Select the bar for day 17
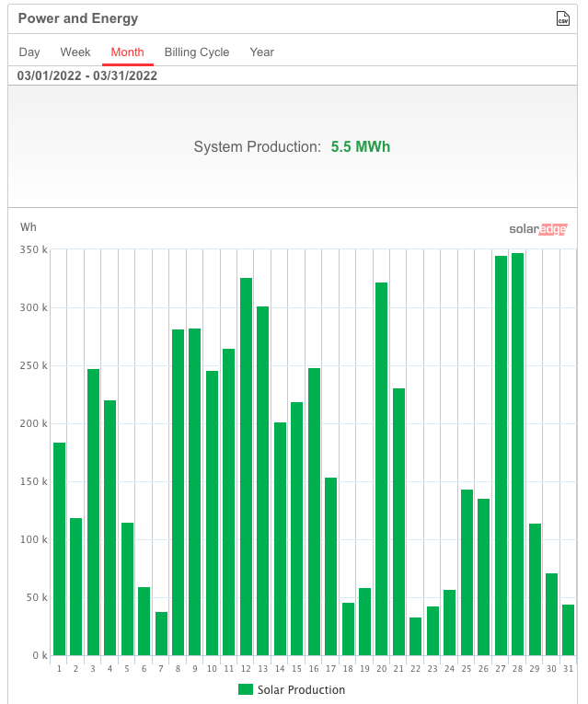Viewport: 588px width, 704px height. coord(330,566)
